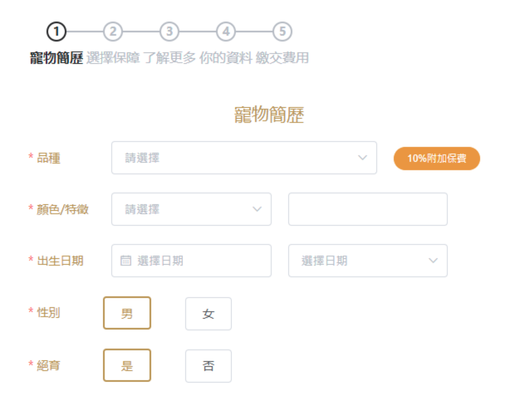This screenshot has height=420, width=515.
Task: Click step 1 circle icon
Action: click(x=56, y=32)
